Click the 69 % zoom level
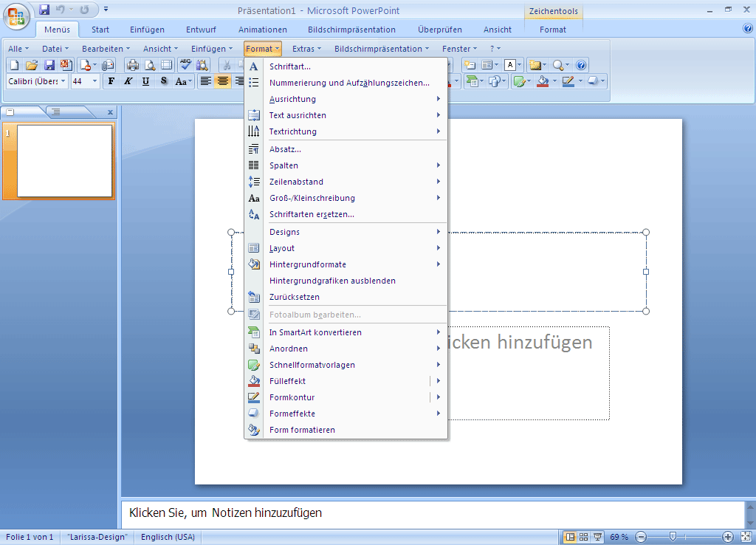 [x=619, y=537]
